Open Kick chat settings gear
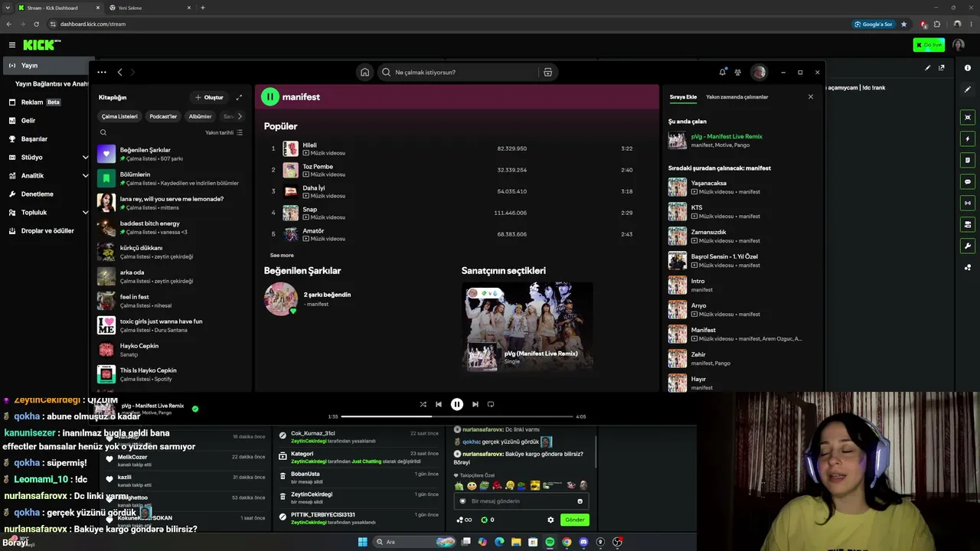The width and height of the screenshot is (980, 551). [550, 520]
